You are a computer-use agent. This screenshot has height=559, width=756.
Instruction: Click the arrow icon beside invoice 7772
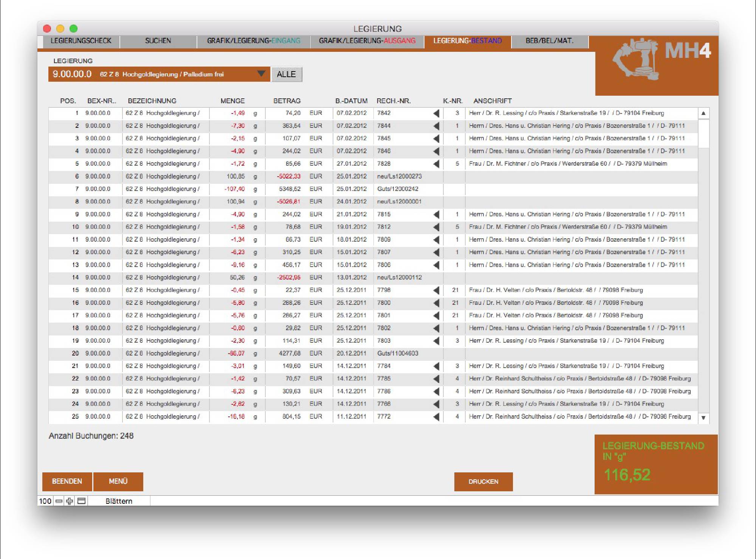[x=436, y=417]
